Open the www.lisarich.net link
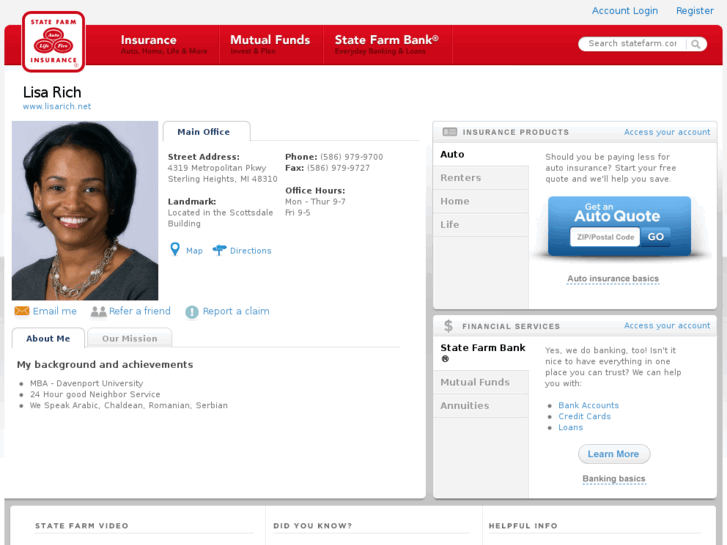 (57, 106)
